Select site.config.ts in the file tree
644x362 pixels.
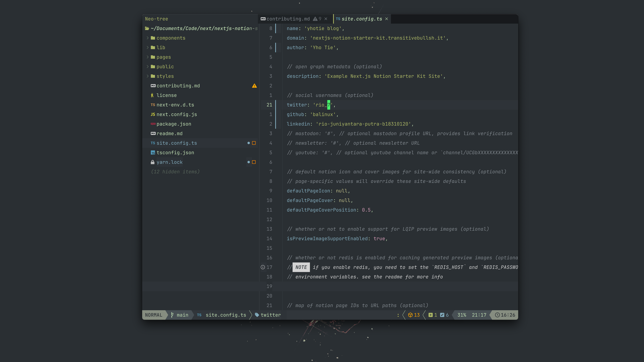pyautogui.click(x=177, y=143)
